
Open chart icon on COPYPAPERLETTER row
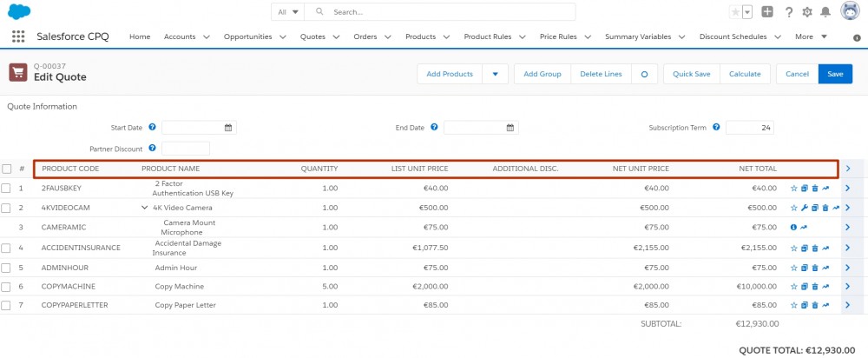click(825, 305)
